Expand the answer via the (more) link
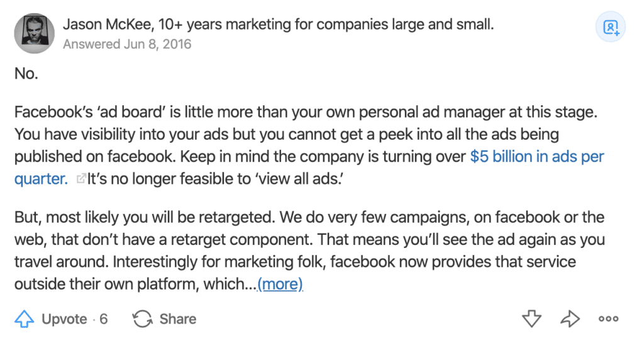 pyautogui.click(x=280, y=284)
